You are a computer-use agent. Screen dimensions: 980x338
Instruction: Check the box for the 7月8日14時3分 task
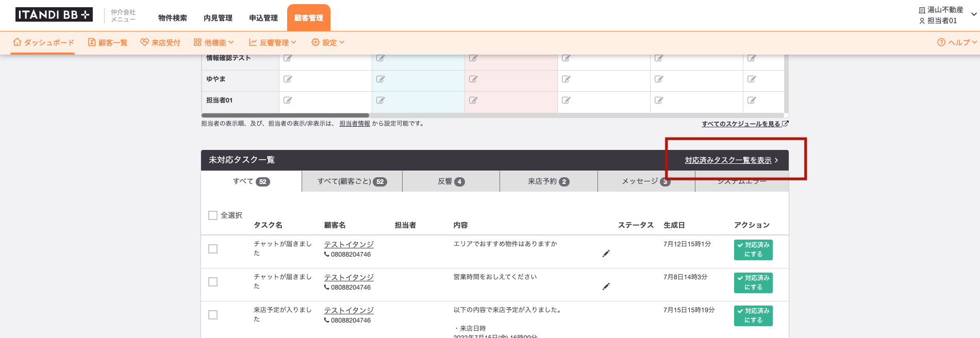coord(213,282)
